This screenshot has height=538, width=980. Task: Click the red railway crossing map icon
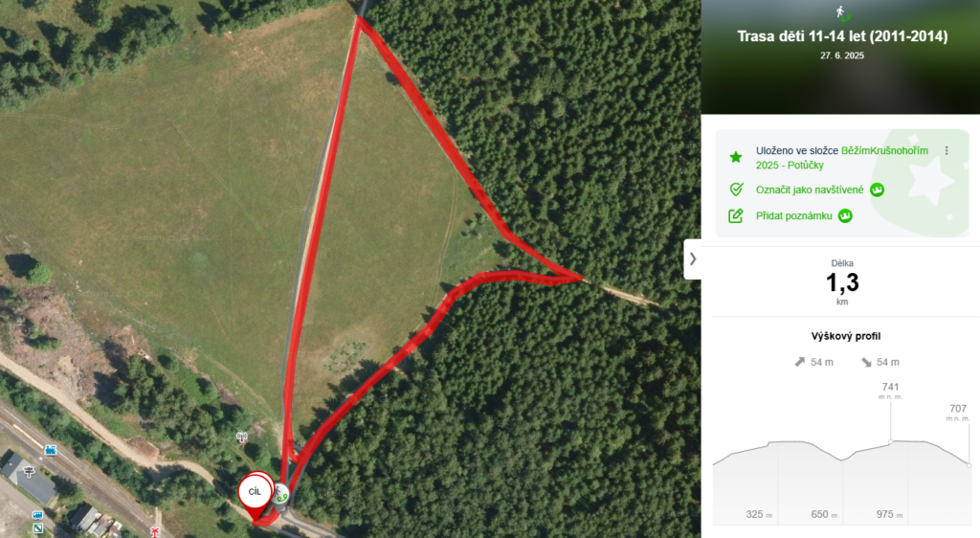tap(154, 531)
